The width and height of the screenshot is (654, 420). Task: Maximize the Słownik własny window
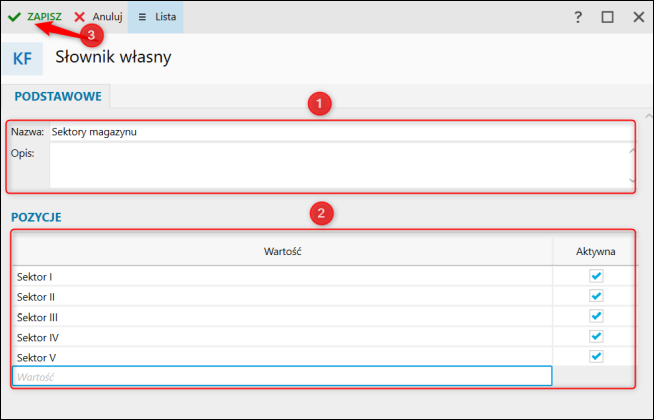point(607,17)
